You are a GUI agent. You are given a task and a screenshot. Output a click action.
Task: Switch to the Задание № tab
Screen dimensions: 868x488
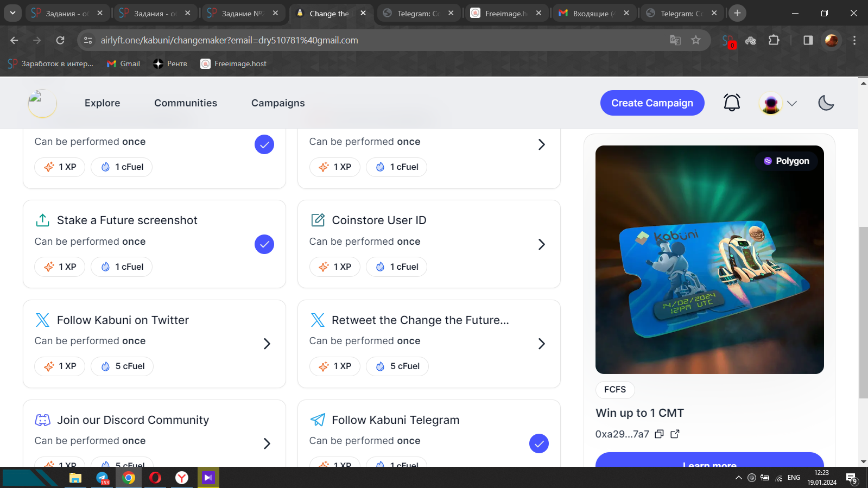[243, 13]
